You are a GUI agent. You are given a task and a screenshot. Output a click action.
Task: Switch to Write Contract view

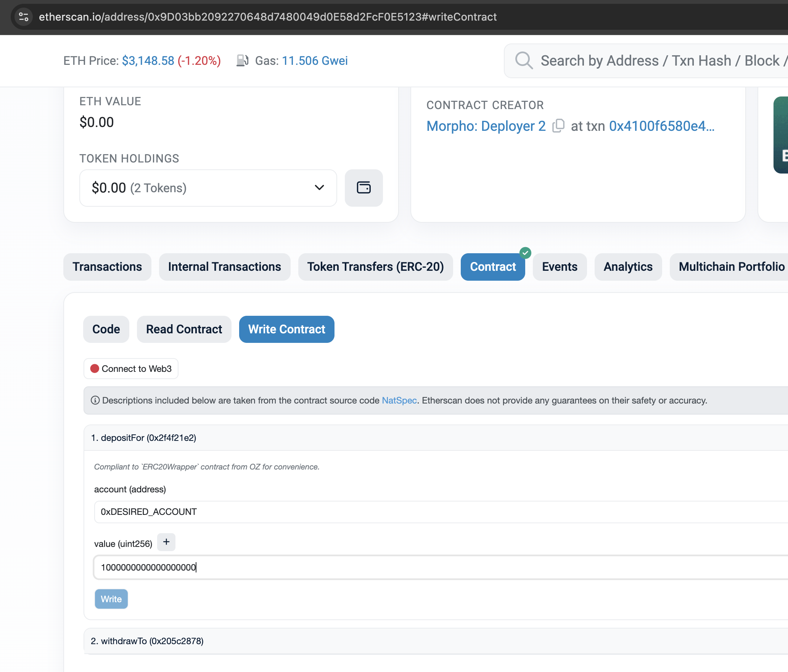(286, 329)
